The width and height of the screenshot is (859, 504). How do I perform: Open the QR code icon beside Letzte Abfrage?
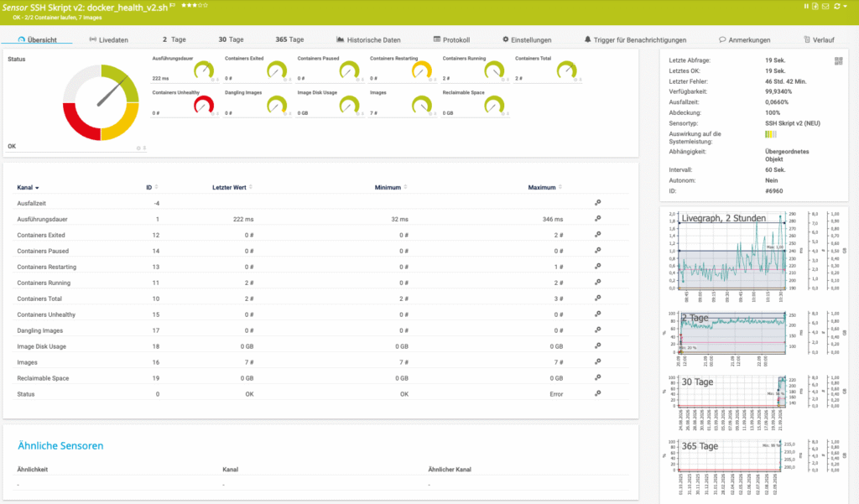tap(838, 61)
